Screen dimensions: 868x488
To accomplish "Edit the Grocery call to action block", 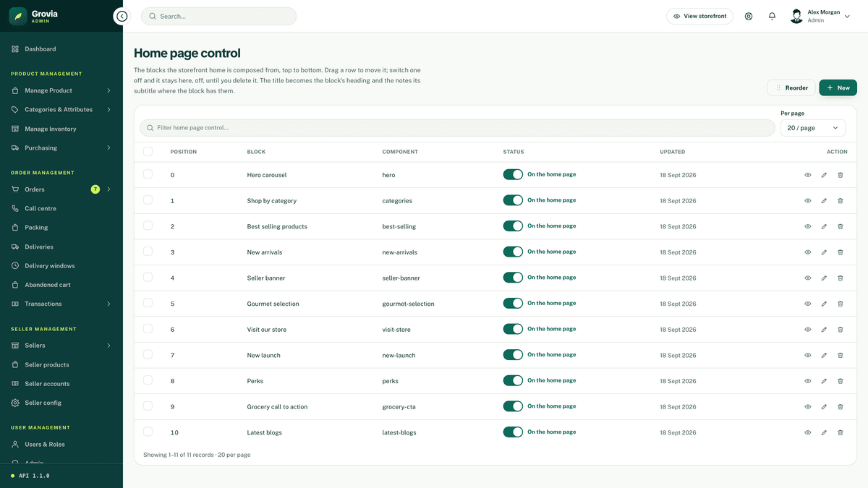I will point(824,407).
